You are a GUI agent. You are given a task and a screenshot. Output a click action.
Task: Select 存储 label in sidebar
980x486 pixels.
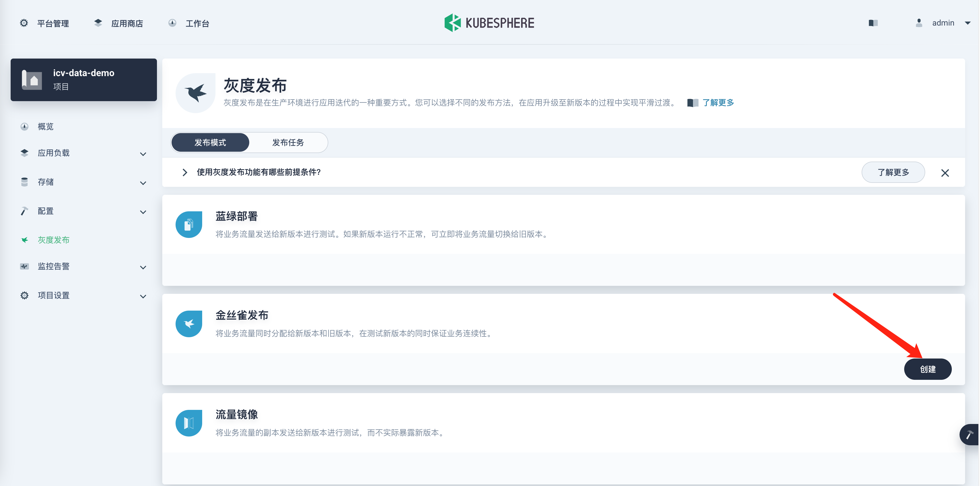tap(46, 182)
